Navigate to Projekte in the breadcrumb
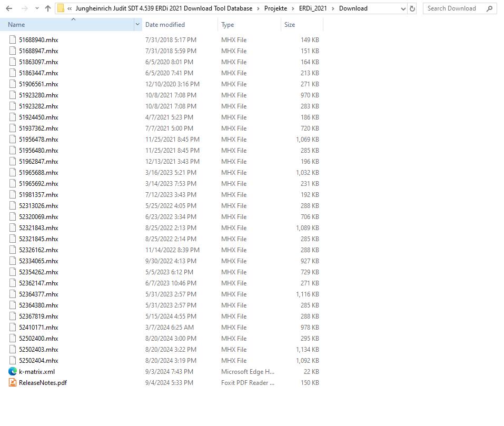This screenshot has width=504, height=426. pyautogui.click(x=275, y=8)
